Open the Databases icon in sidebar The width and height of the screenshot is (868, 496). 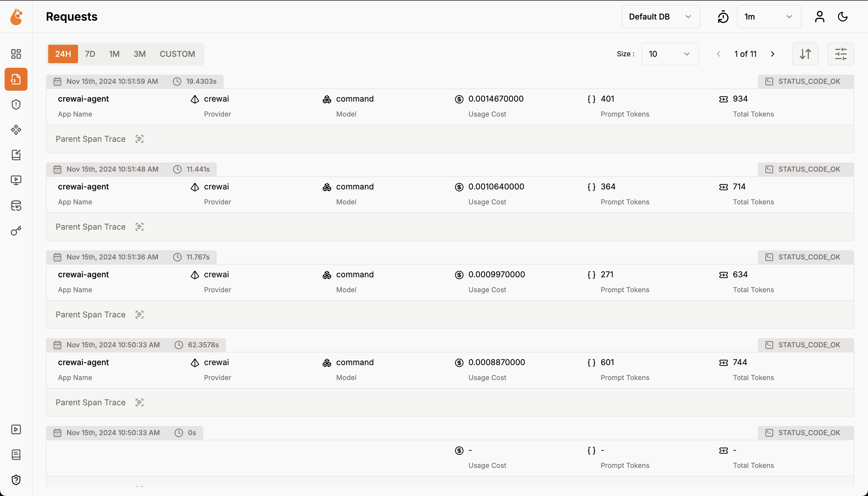(x=16, y=206)
